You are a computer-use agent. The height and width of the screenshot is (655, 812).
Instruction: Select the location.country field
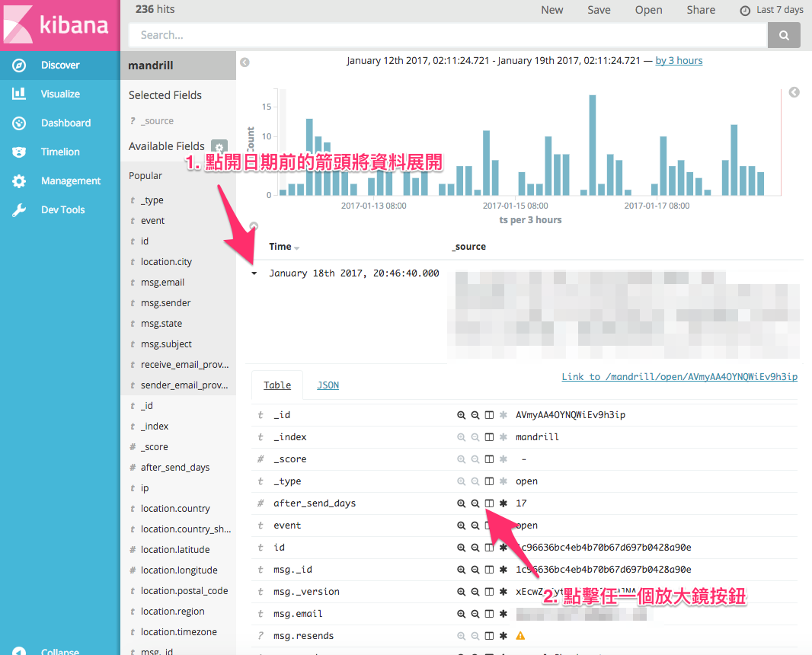[175, 509]
